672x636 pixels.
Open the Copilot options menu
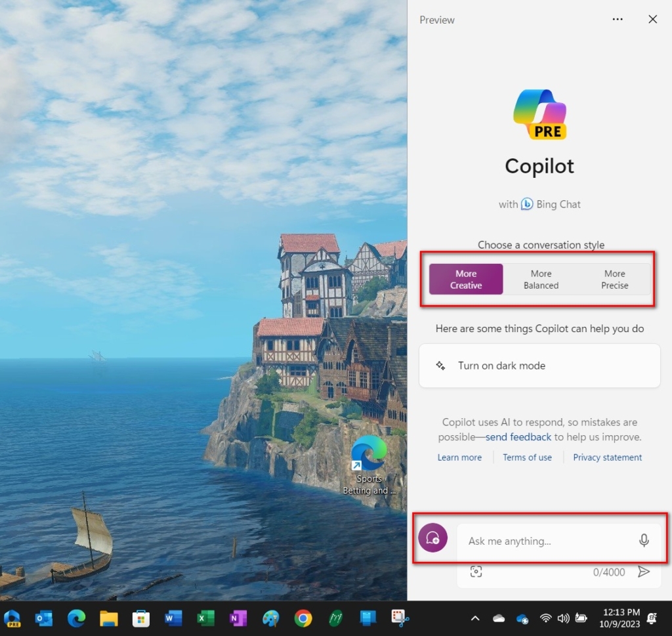click(x=617, y=19)
